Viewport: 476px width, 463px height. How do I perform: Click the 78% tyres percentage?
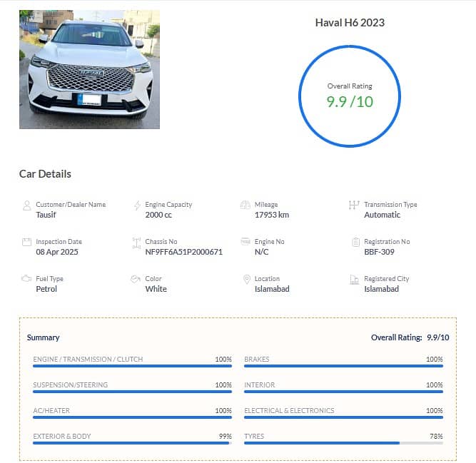[436, 437]
